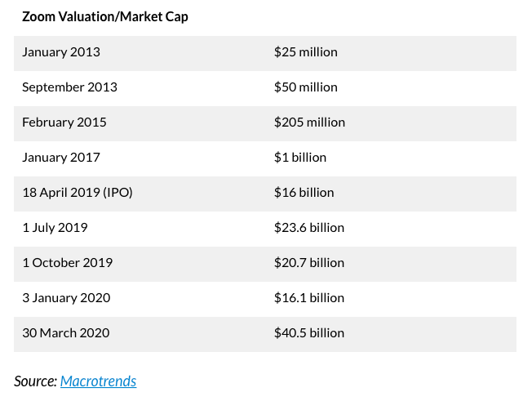Click the $40.5 billion valuation cell

coord(308,332)
